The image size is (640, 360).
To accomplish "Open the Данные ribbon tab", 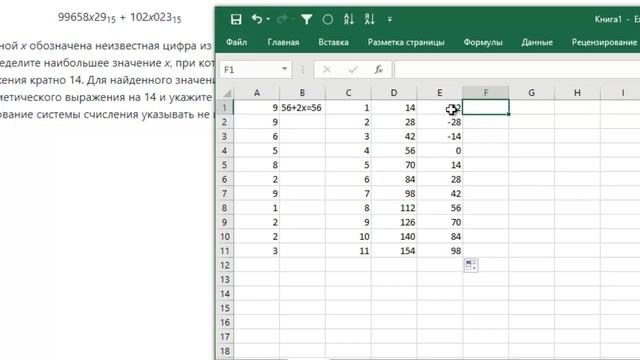I will pos(537,42).
